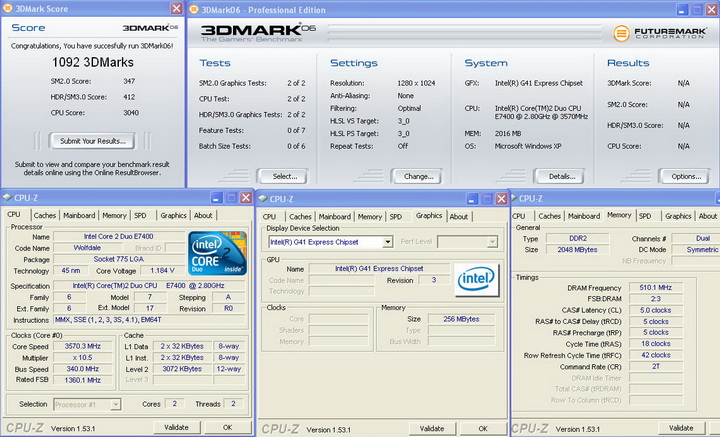The height and width of the screenshot is (437, 720).
Task: Expand the Processor #1 Selection dropdown
Action: pyautogui.click(x=116, y=404)
